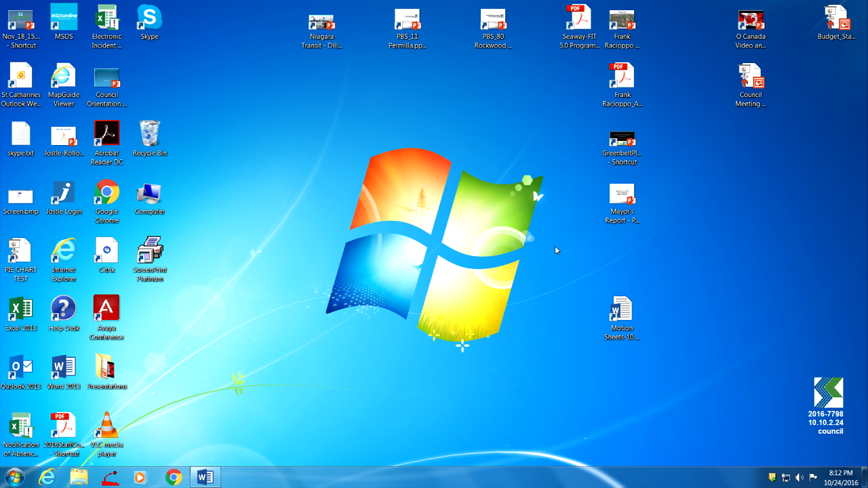868x488 pixels.
Task: Open Computer desktop icon
Action: click(149, 197)
